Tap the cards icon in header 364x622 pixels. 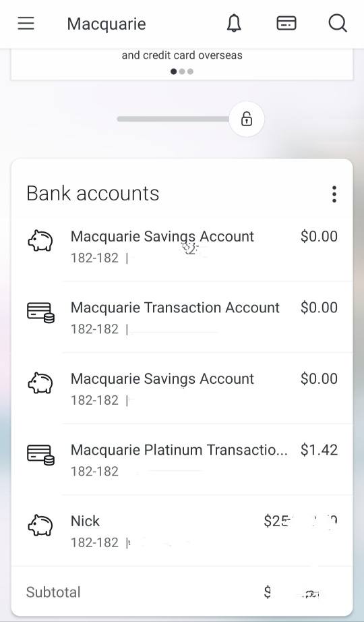click(x=286, y=24)
